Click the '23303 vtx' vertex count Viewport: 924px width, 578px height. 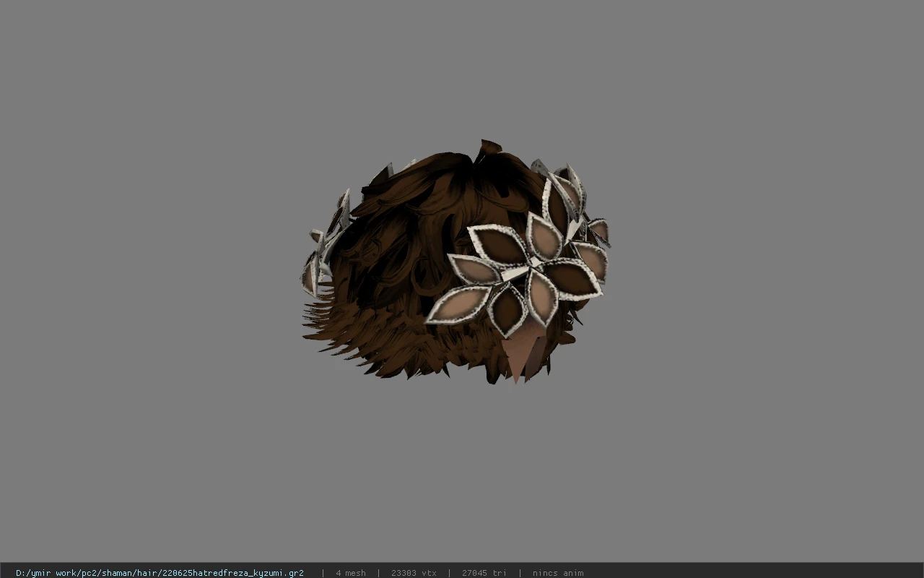pos(414,573)
